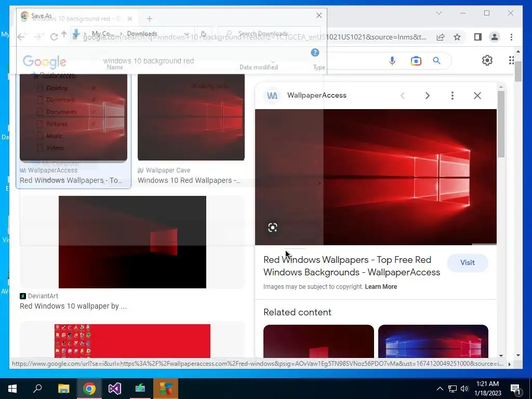
Task: Open the large red Windows preview image
Action: pos(376,177)
